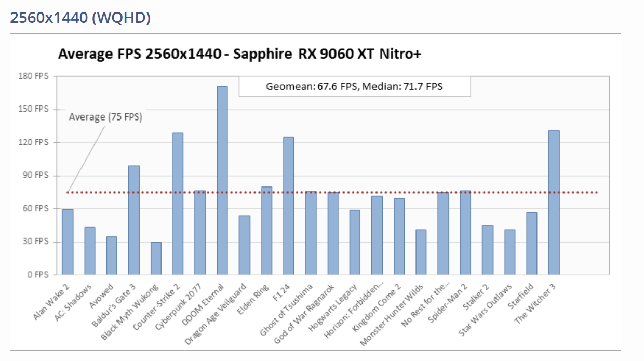This screenshot has height=361, width=644.
Task: Click the Baldur's Gate 3 bar
Action: [x=134, y=220]
